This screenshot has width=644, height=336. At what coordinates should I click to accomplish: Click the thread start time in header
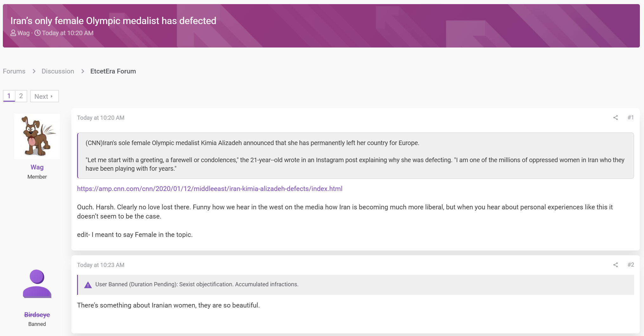68,33
